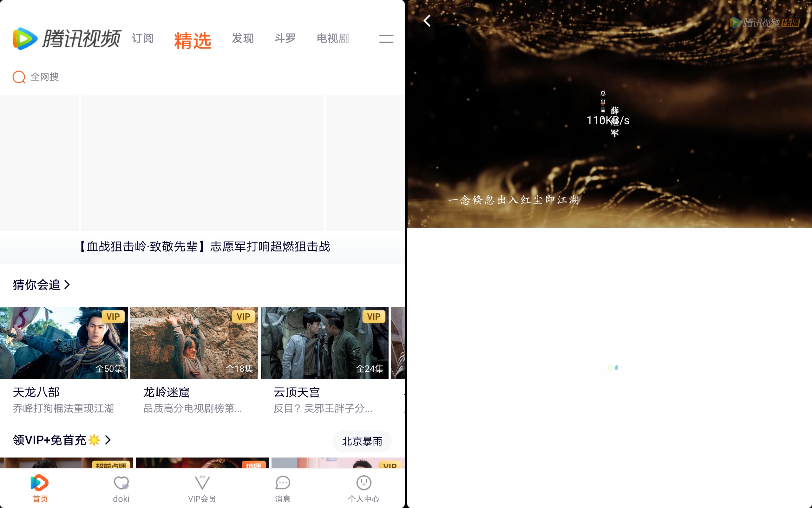Open the 血战狙击岭 banner headline

204,247
